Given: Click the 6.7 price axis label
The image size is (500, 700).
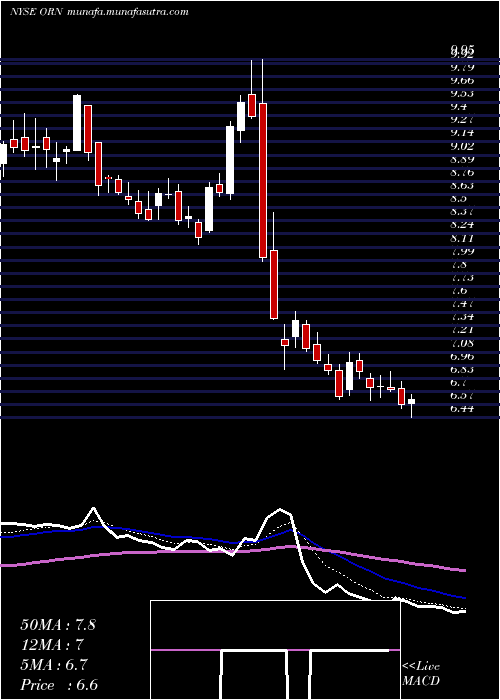Looking at the screenshot, I should click(x=458, y=383).
